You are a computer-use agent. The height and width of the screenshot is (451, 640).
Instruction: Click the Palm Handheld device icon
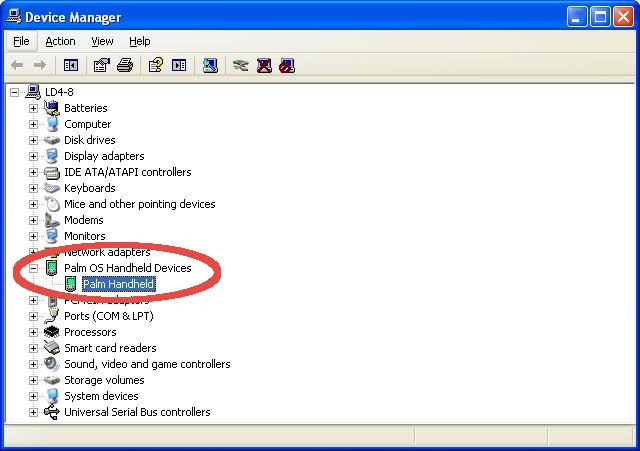(71, 284)
